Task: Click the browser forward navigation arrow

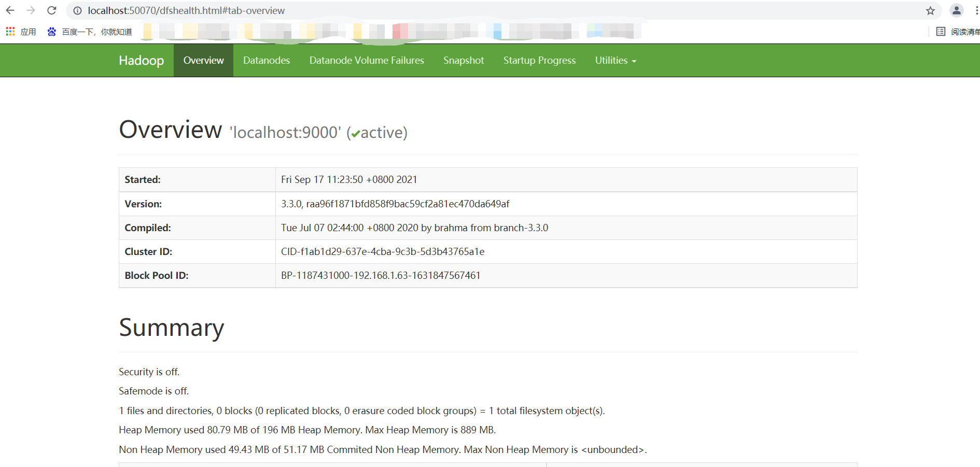Action: pos(31,10)
